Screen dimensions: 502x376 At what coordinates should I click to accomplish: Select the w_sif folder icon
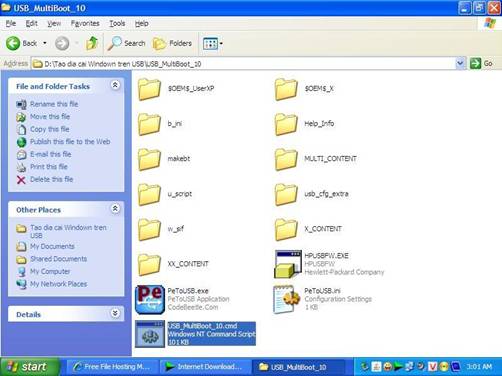pyautogui.click(x=149, y=229)
